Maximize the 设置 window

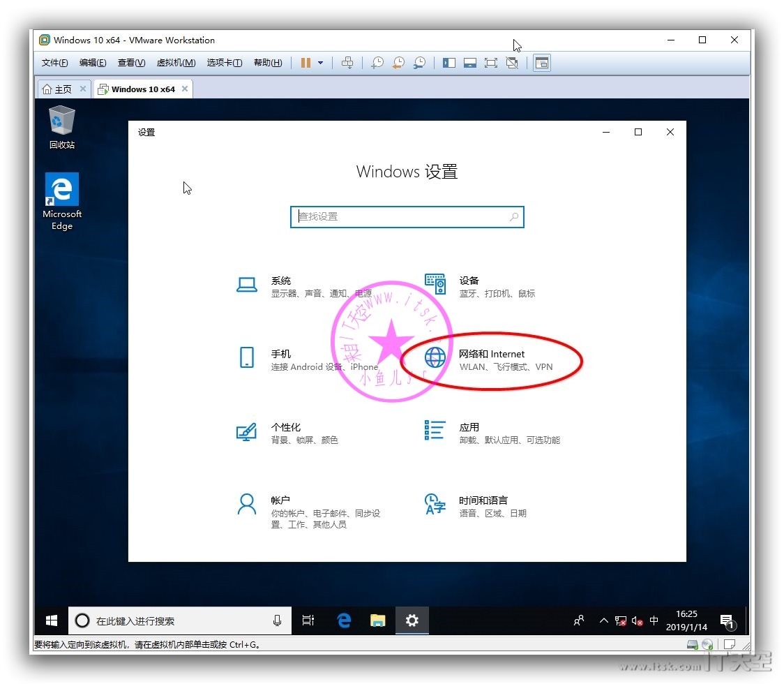coord(638,132)
